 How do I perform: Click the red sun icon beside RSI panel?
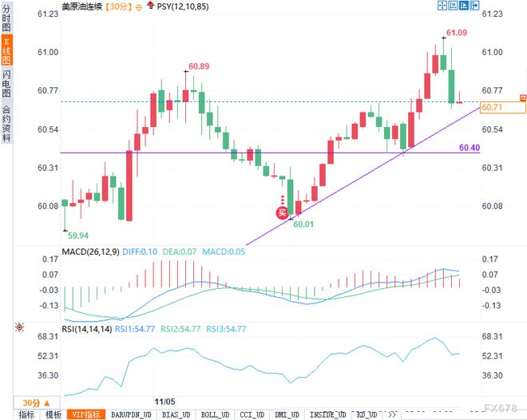(x=18, y=327)
